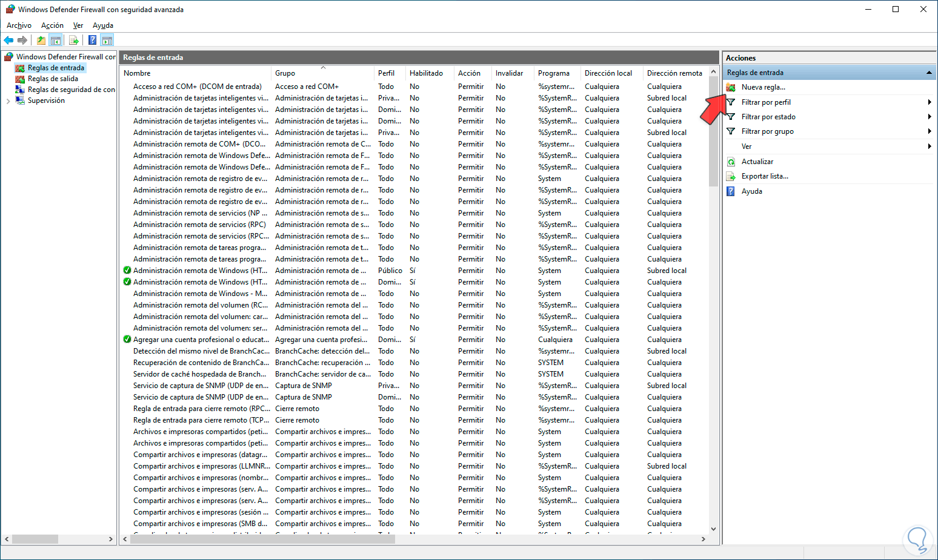Screen dimensions: 938x560
Task: Go back using the blue arrow
Action: point(8,41)
